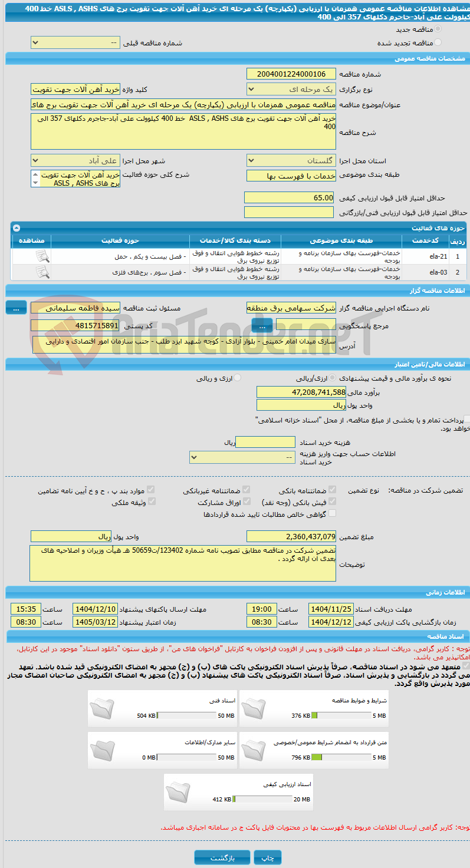Click the ellipsis button beside مرجع پاسخگویی
This screenshot has height=868, width=470.
(262, 325)
